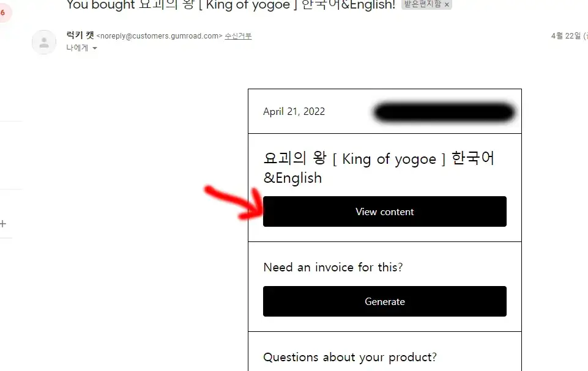Click the 요괴의 왕 King of yogoe product title
This screenshot has height=371, width=588.
pyautogui.click(x=379, y=167)
